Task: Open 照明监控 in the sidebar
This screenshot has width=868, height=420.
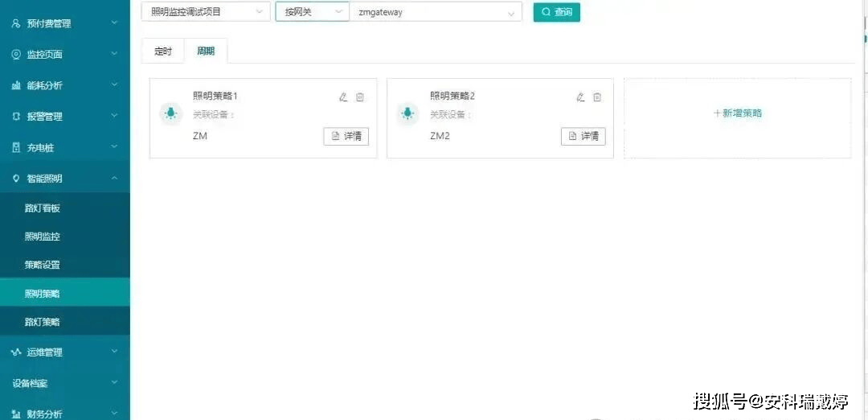Action: [x=65, y=237]
